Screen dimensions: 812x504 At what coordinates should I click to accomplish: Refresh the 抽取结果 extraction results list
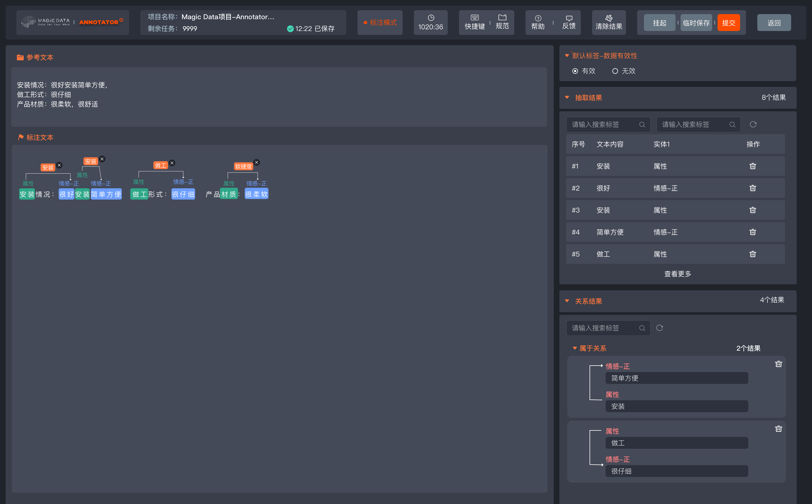coord(753,124)
